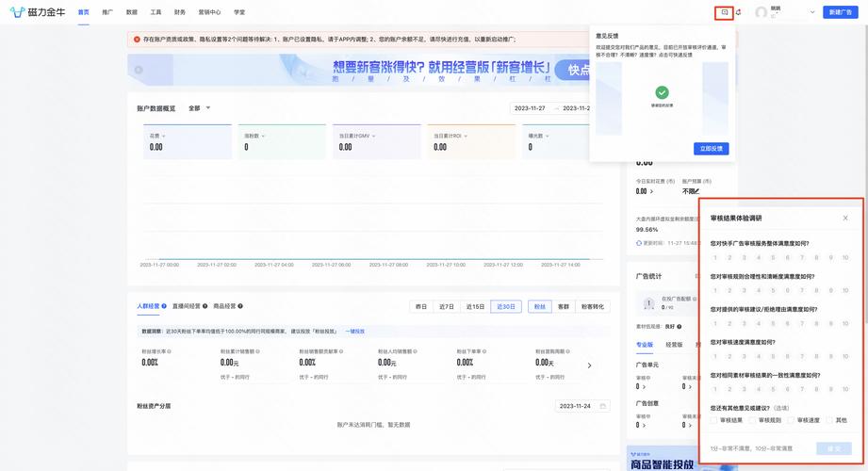Click the info icon beside 粉丝人均销售额
Viewport: 868px width, 471px height.
[x=416, y=351]
